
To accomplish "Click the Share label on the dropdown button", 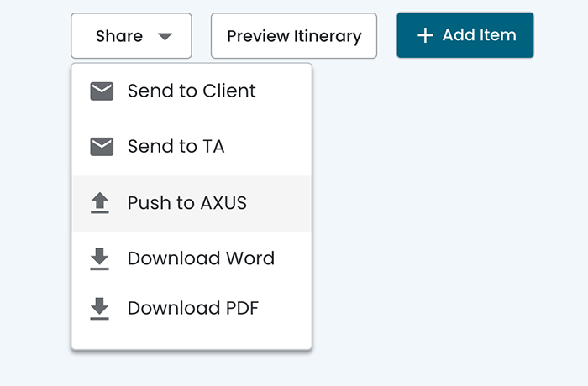I will click(x=118, y=36).
